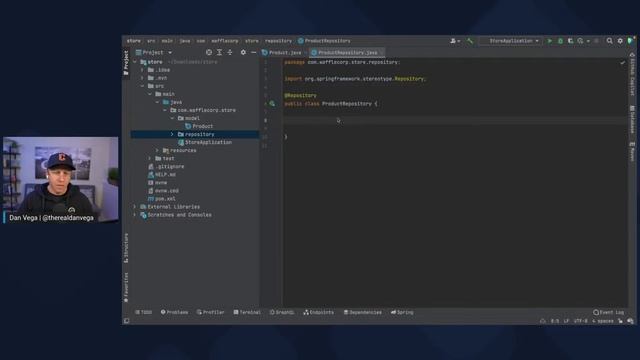The image size is (640, 360).
Task: Click the ProductRepository class icon in breadcrumb
Action: [301, 41]
